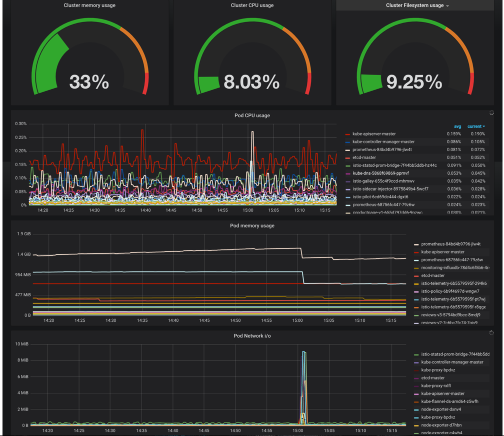Toggle istio-pilot-6cd69dc444-dgxt6 series in legend
The height and width of the screenshot is (436, 504).
tap(380, 197)
